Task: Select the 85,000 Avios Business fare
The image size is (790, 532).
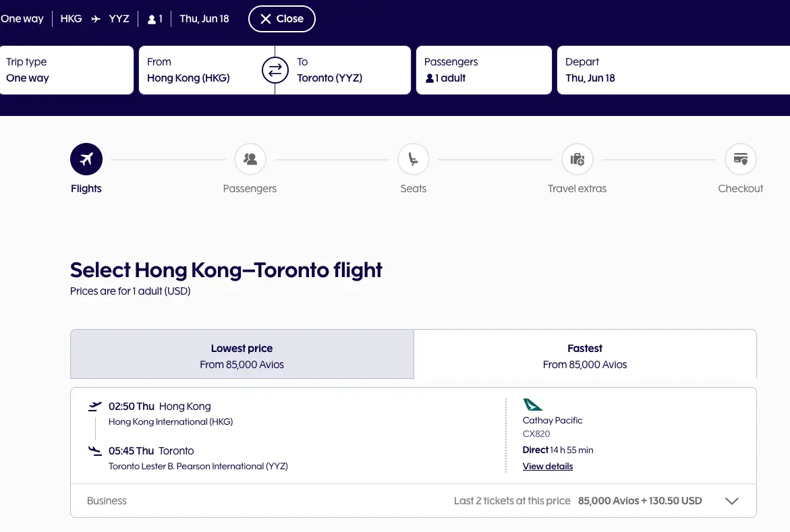Action: (640, 501)
